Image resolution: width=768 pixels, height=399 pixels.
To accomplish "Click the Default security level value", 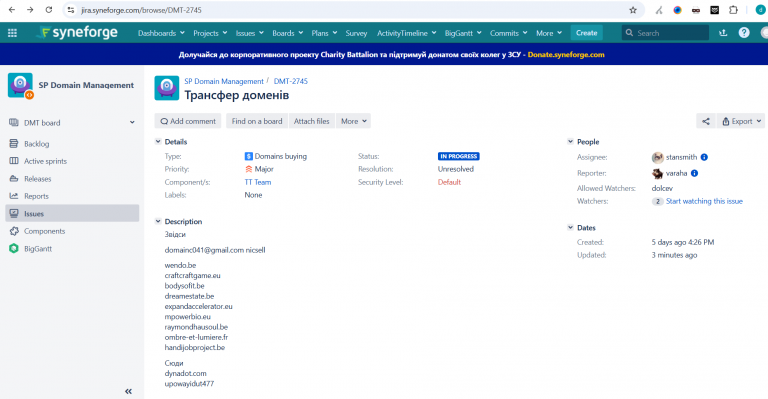I will pyautogui.click(x=449, y=182).
